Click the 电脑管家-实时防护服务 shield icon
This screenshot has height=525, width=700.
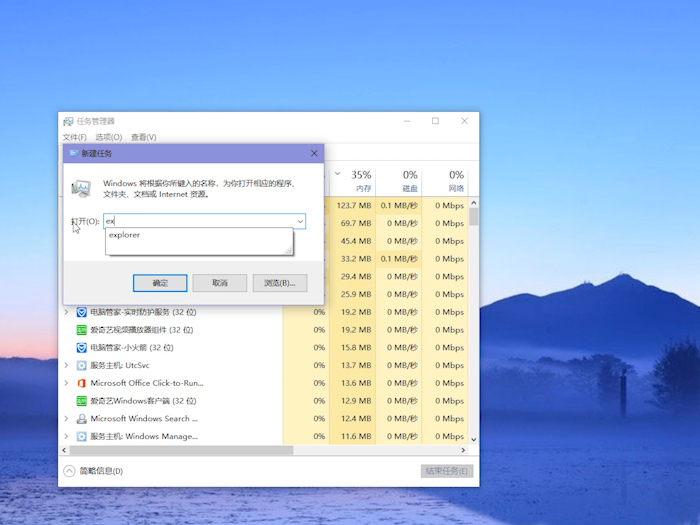coord(82,312)
